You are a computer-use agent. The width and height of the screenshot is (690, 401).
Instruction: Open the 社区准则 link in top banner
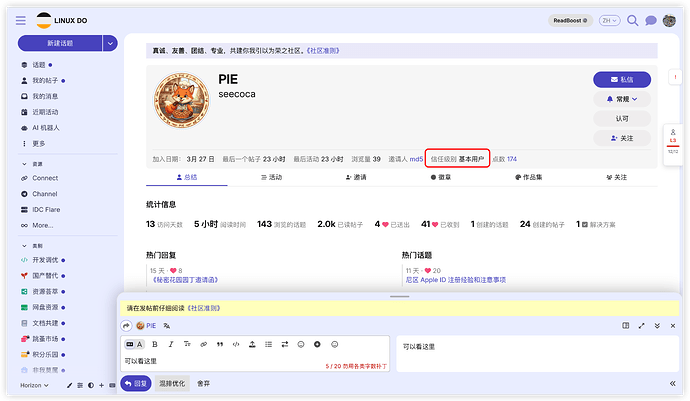[x=323, y=51]
